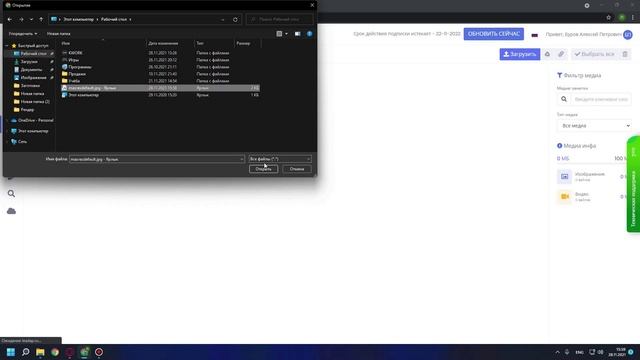Screen dimensions: 640x360
Task: Open Рендер folder in sidebar
Action: point(27,110)
